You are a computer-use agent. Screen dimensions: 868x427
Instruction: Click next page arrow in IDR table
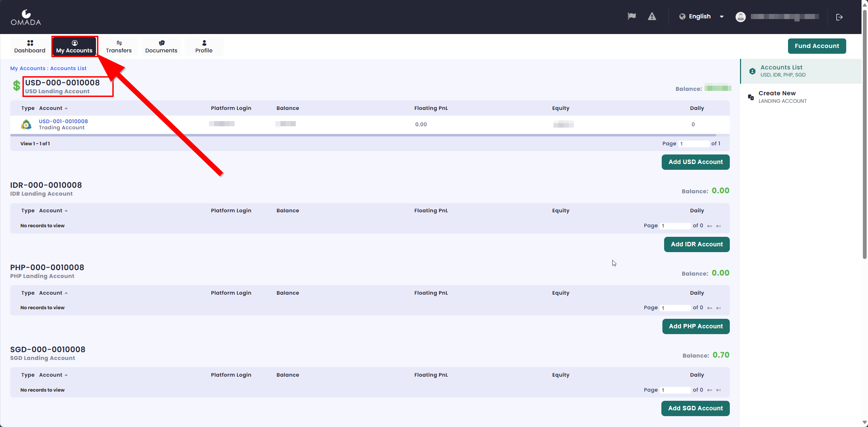[710, 226]
